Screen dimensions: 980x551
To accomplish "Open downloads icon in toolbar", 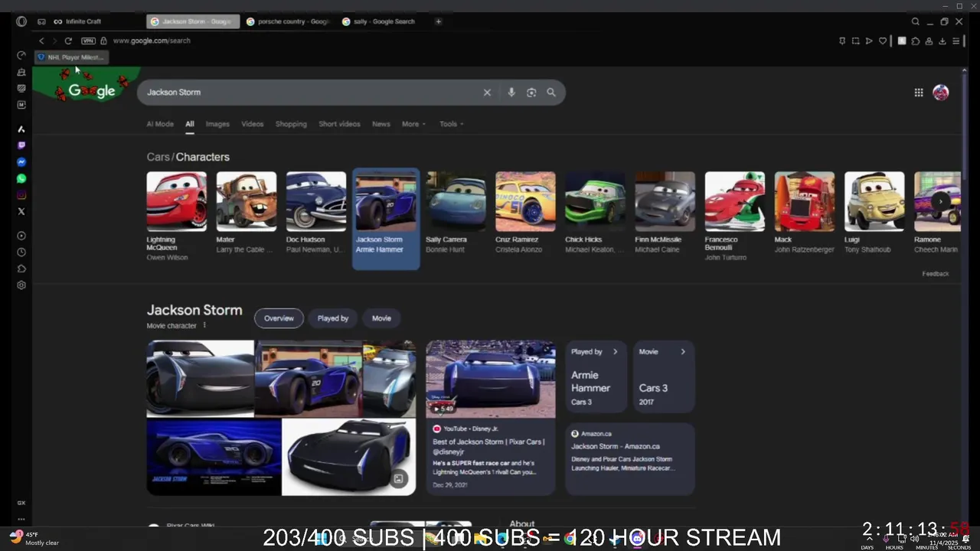I will tap(942, 41).
